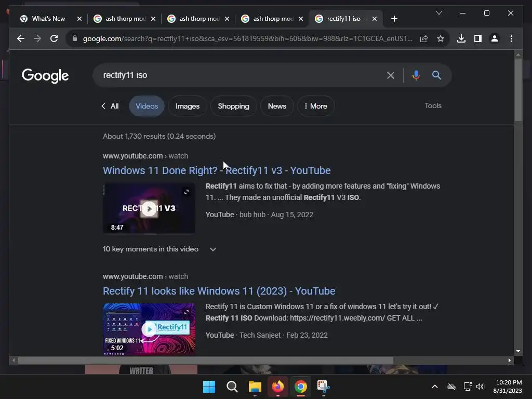Viewport: 532px width, 399px height.
Task: Close the rectify11 iso tab
Action: [x=375, y=19]
